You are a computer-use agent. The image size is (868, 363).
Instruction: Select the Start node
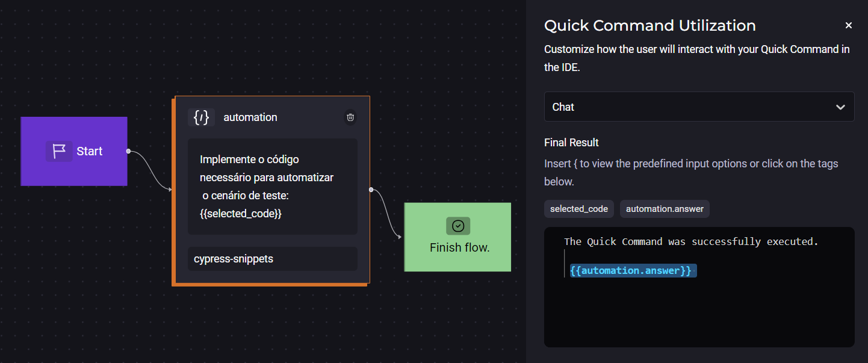coord(74,151)
